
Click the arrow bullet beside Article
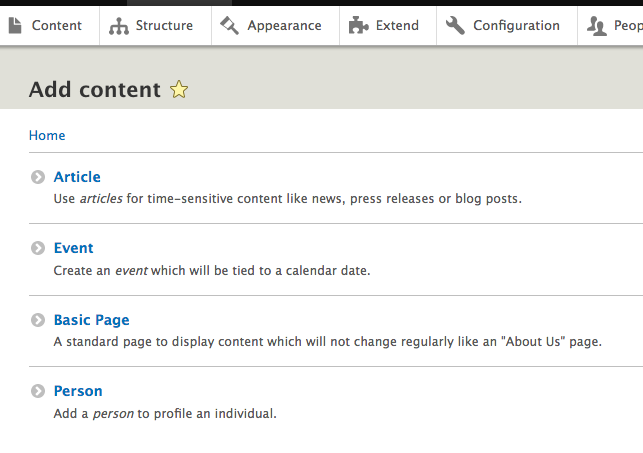(38, 177)
